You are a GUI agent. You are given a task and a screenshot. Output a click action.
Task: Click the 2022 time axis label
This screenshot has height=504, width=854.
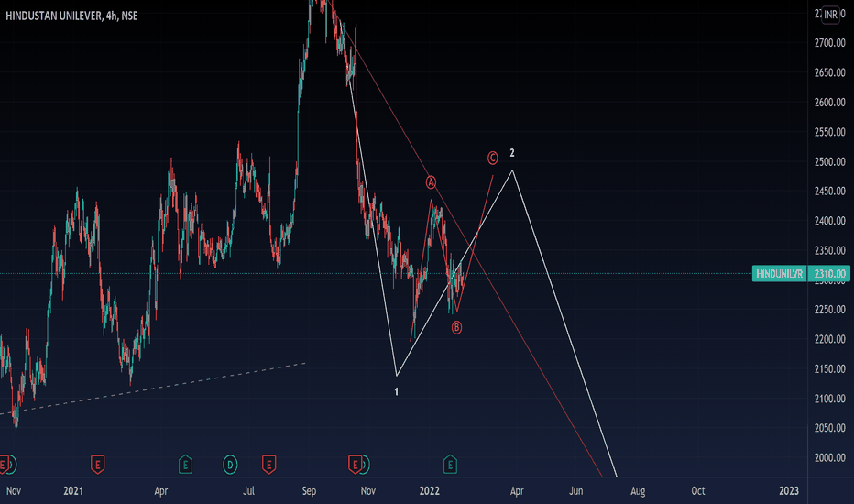tap(429, 491)
